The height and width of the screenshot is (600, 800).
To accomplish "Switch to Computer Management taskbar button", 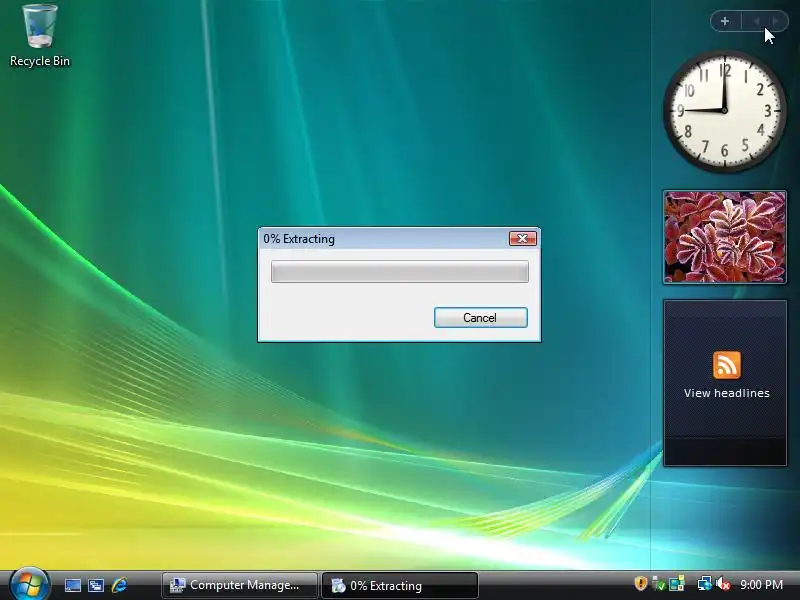I will coord(239,585).
